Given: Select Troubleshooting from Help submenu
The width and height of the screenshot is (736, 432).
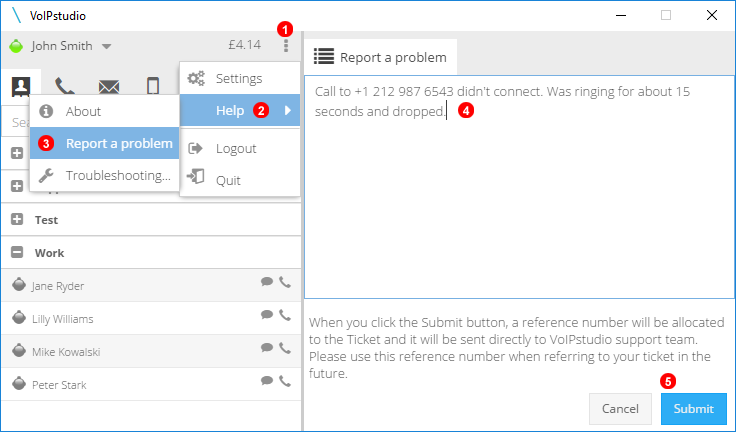Looking at the screenshot, I should (x=104, y=175).
